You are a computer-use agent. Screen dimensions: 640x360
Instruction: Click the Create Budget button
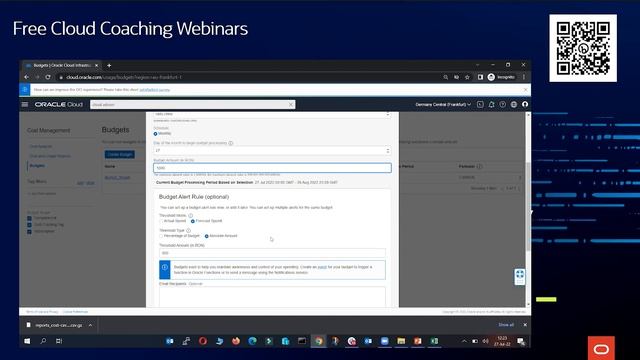[x=120, y=154]
